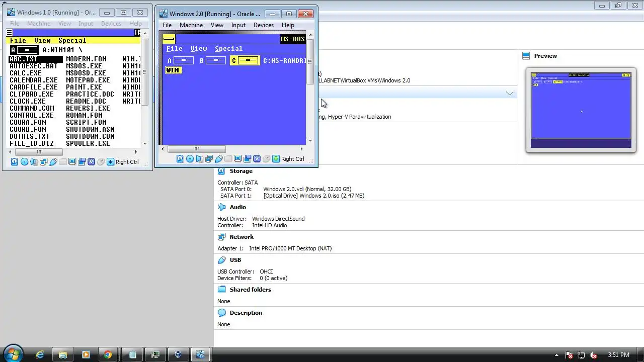The image size is (644, 362).
Task: Select drive A in Windows 2.0 MS-DOS Executive
Action: (180, 60)
